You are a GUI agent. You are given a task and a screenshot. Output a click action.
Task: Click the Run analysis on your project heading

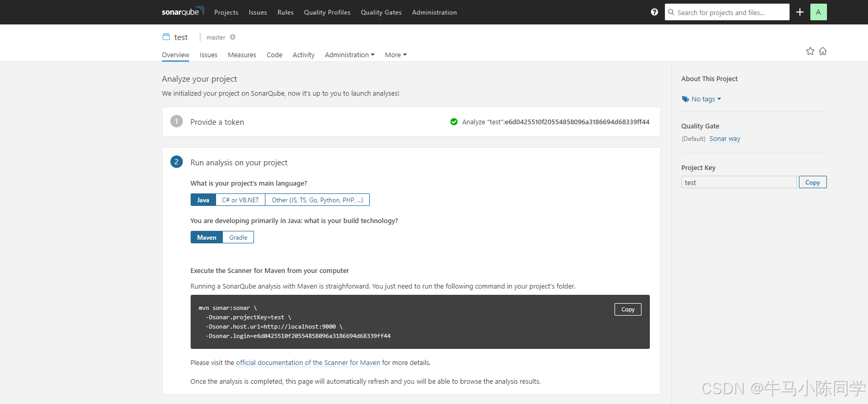point(239,163)
